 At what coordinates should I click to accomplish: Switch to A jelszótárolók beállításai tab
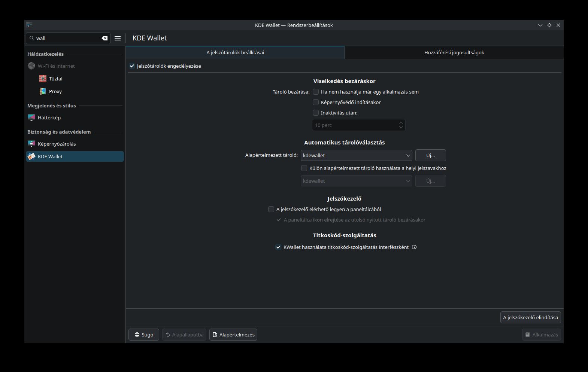235,52
